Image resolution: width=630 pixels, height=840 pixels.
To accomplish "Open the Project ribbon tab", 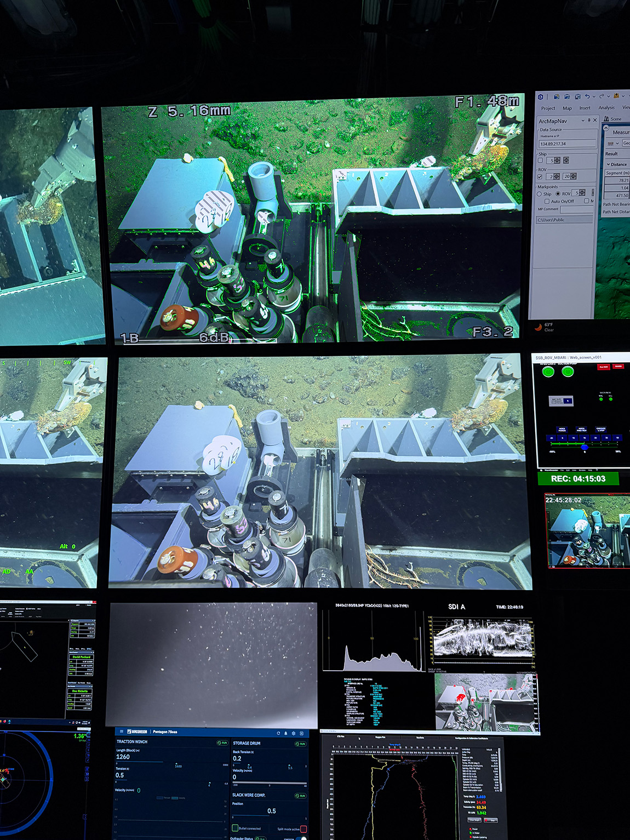I will pyautogui.click(x=548, y=108).
